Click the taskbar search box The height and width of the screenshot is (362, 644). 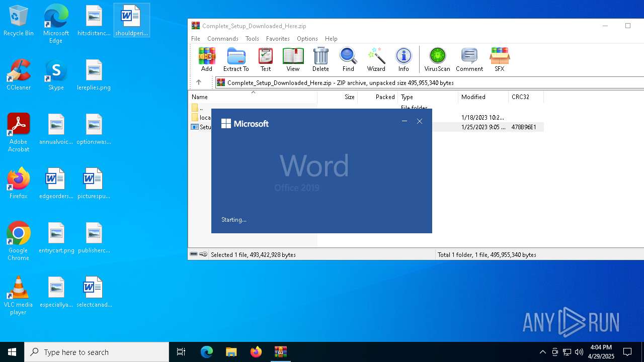[97, 352]
